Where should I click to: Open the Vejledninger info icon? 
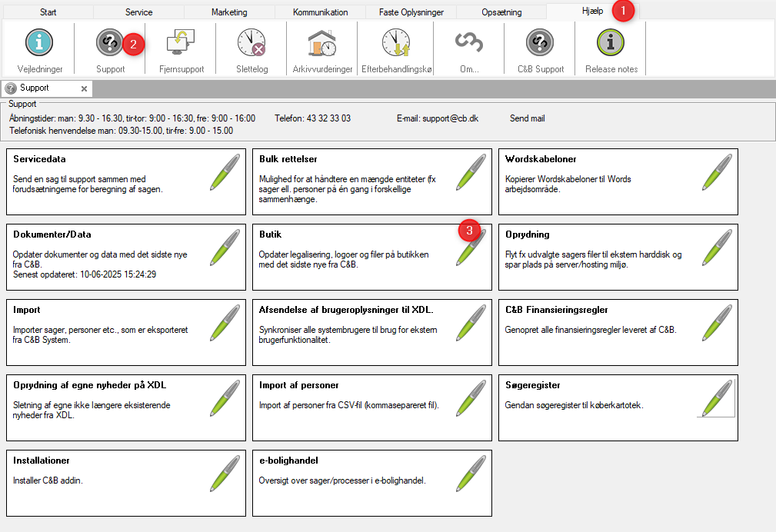(x=38, y=43)
